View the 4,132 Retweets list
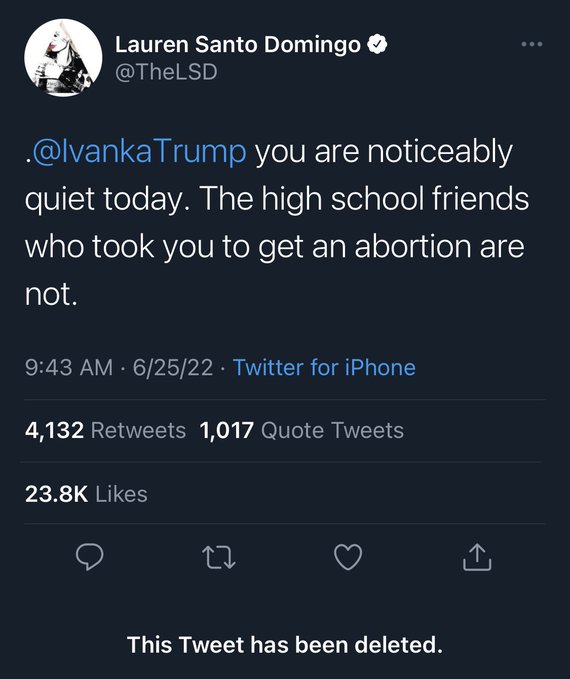 coord(105,430)
